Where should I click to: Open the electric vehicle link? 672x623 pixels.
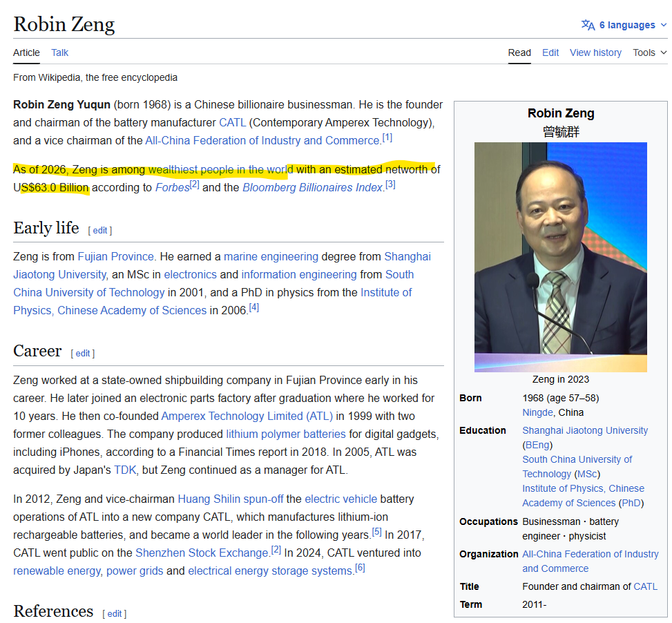(x=340, y=499)
